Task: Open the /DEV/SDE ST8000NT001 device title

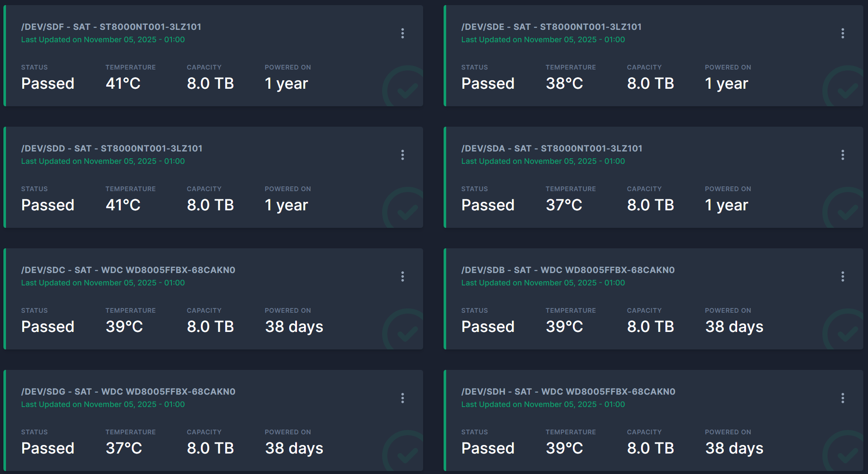Action: click(551, 27)
